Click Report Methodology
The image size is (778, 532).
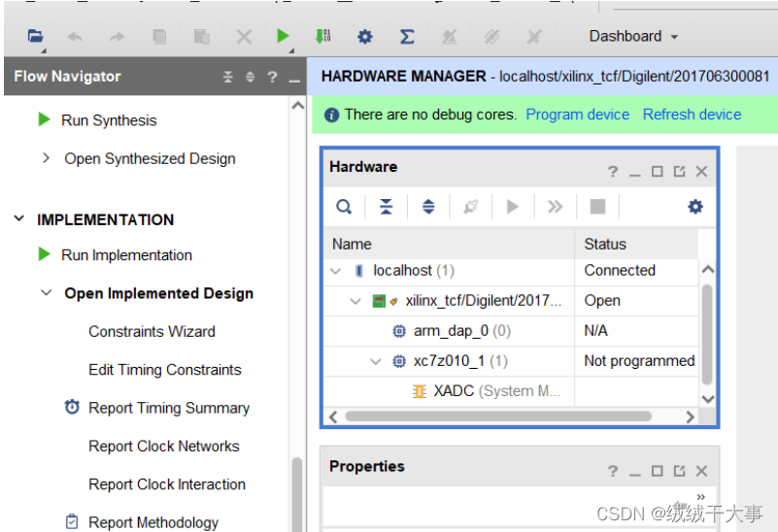pyautogui.click(x=153, y=522)
